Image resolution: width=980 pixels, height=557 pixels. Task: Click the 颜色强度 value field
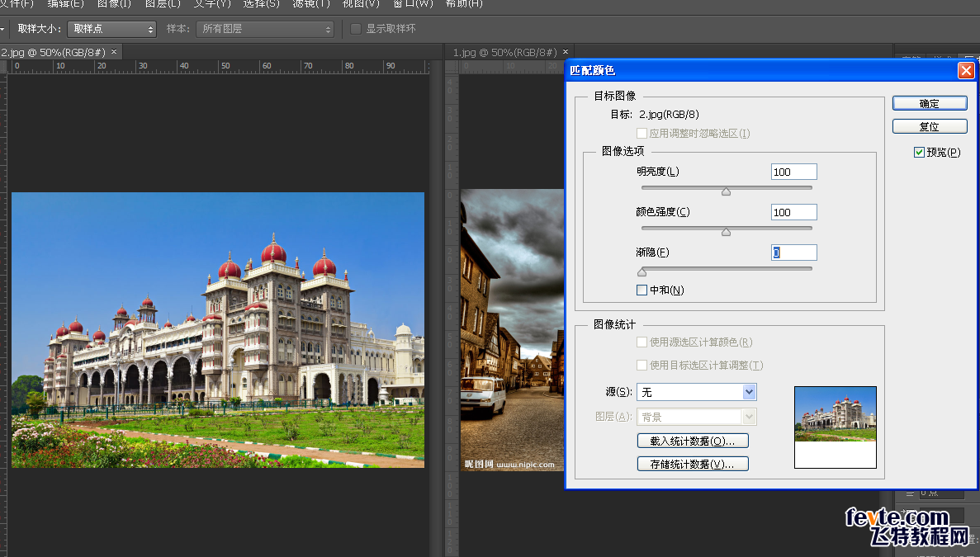point(793,212)
